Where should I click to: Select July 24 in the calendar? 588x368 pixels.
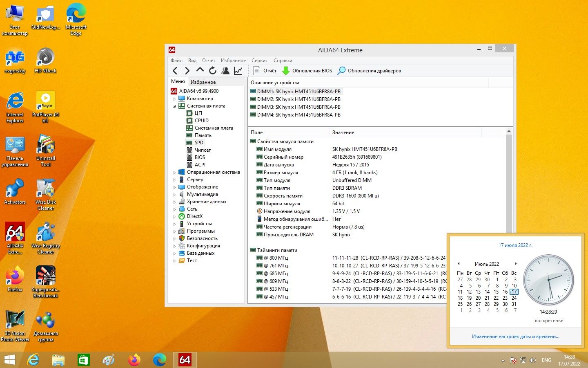pyautogui.click(x=514, y=298)
